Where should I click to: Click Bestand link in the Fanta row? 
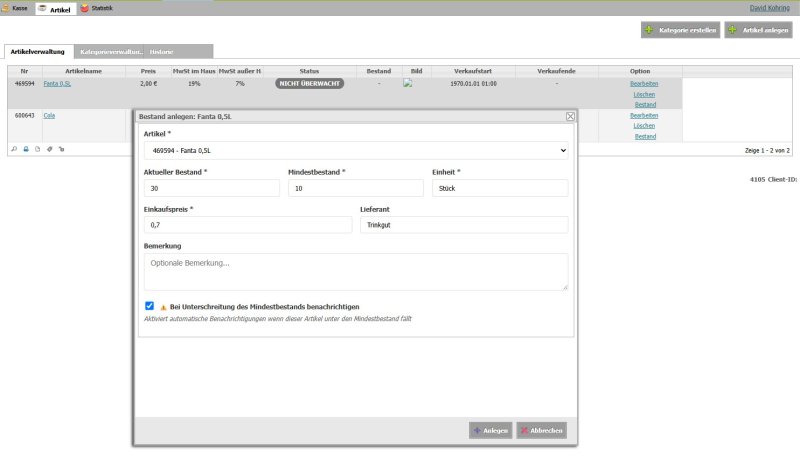[x=645, y=105]
